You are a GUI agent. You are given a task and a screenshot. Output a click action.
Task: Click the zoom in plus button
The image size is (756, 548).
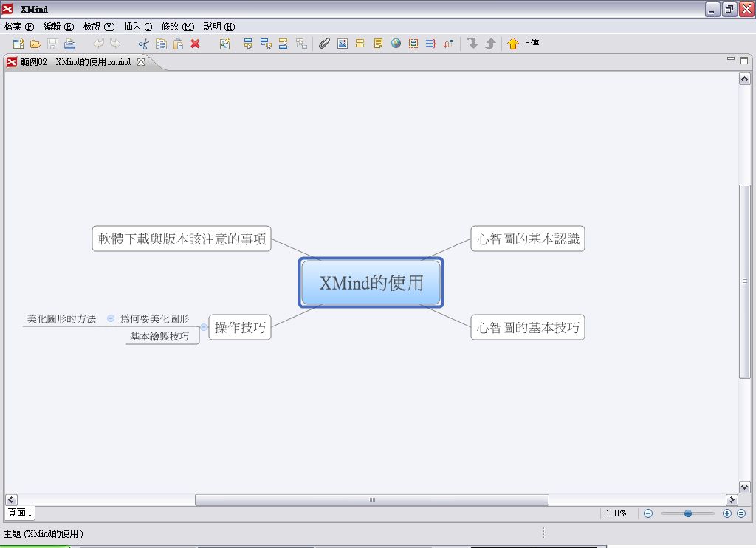click(727, 513)
